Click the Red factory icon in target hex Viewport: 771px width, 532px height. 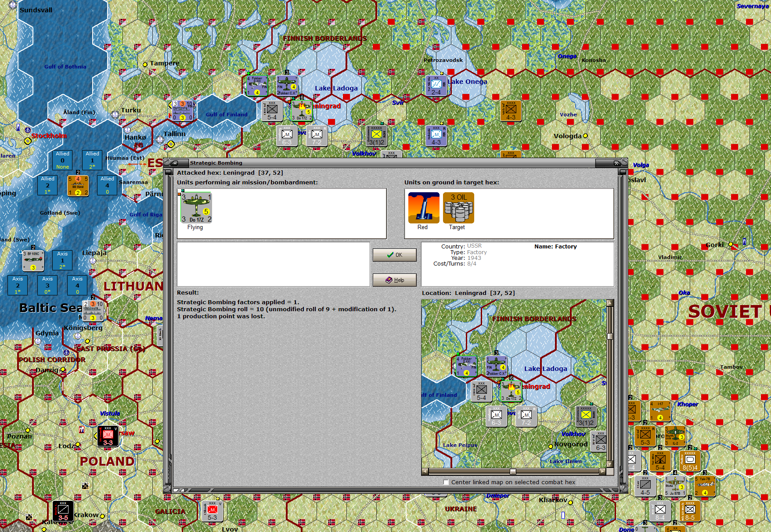click(424, 208)
